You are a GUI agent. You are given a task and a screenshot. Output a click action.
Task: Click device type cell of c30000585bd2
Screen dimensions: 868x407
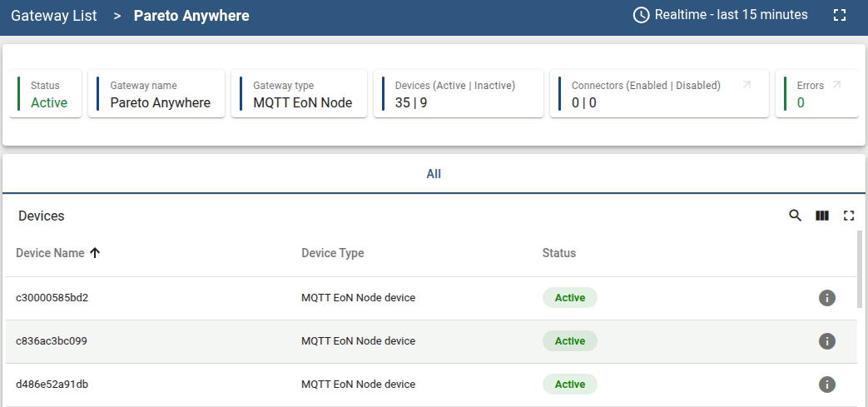(x=358, y=298)
